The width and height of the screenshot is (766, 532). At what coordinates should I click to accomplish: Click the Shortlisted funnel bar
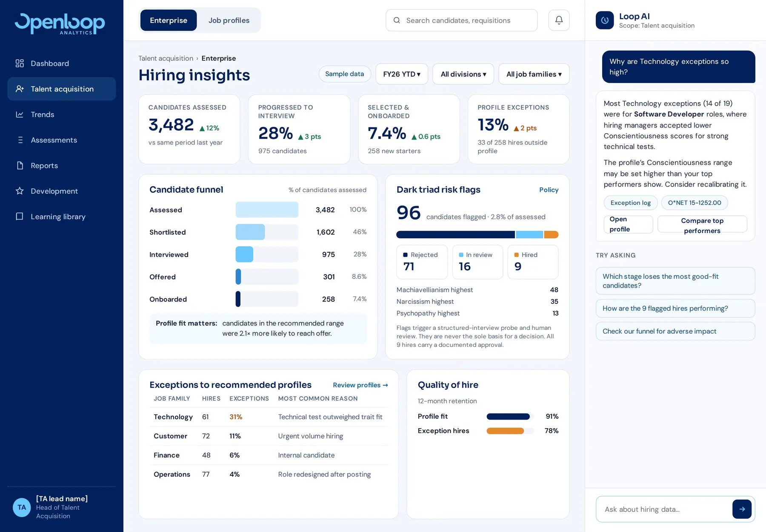coord(250,232)
